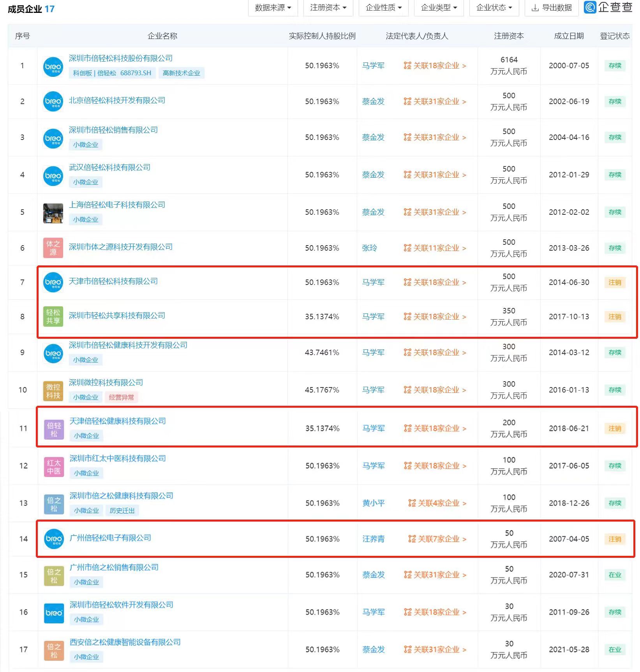Click legal representative 汪养青
This screenshot has height=672, width=640.
tap(374, 539)
